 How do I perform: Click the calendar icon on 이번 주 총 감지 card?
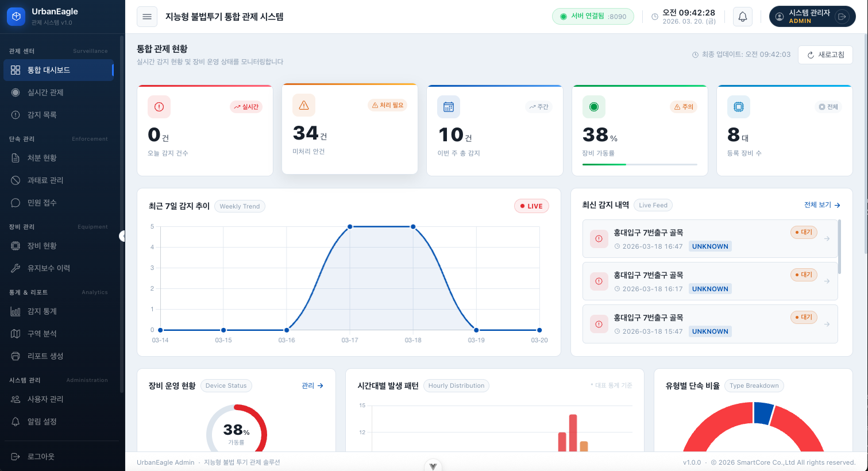(449, 107)
